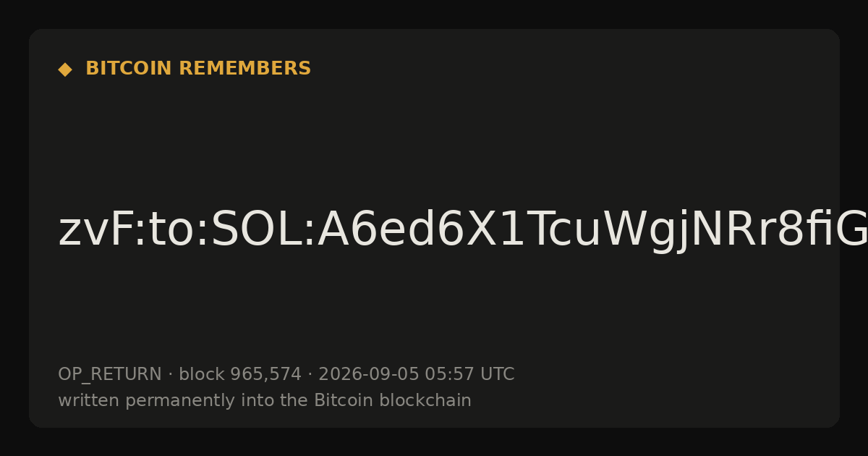
Task: Click the written permanently caption line
Action: pos(265,401)
